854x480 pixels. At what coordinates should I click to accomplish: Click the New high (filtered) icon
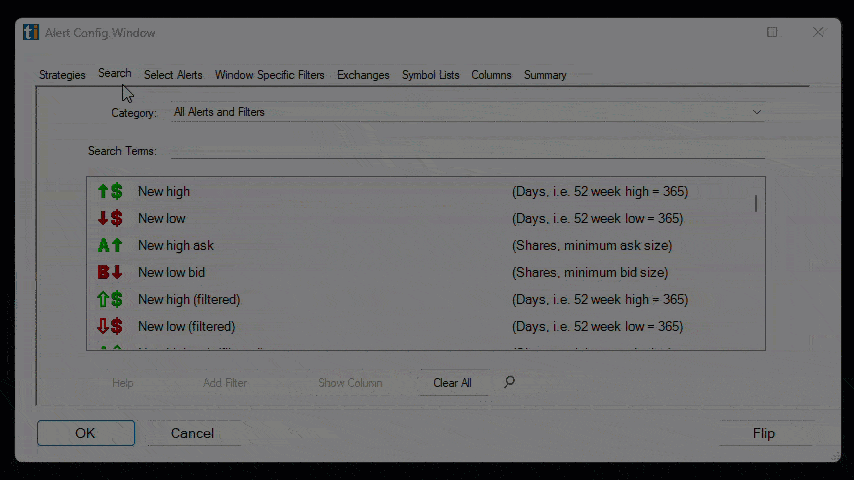click(110, 299)
